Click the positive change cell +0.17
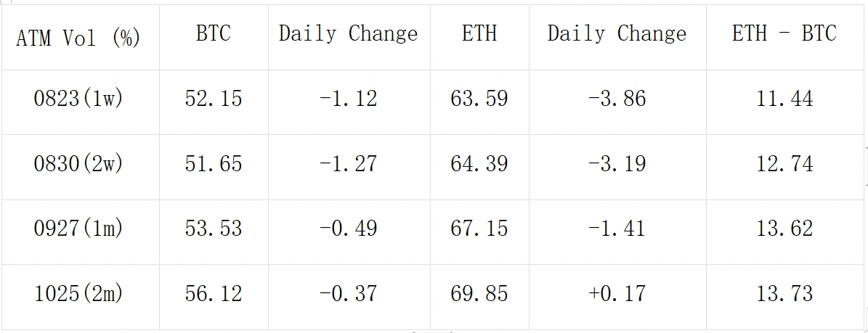The image size is (868, 333). coord(617,293)
